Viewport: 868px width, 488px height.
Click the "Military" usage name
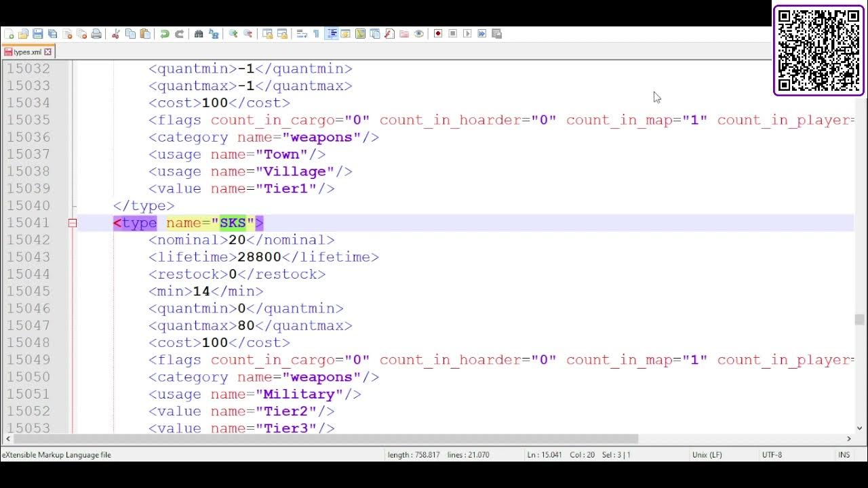pos(299,394)
